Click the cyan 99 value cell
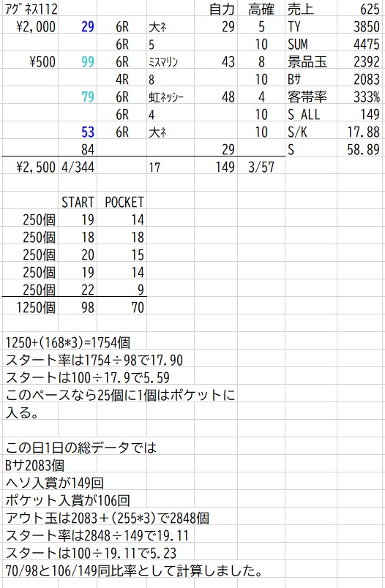385x588 pixels. [x=78, y=61]
